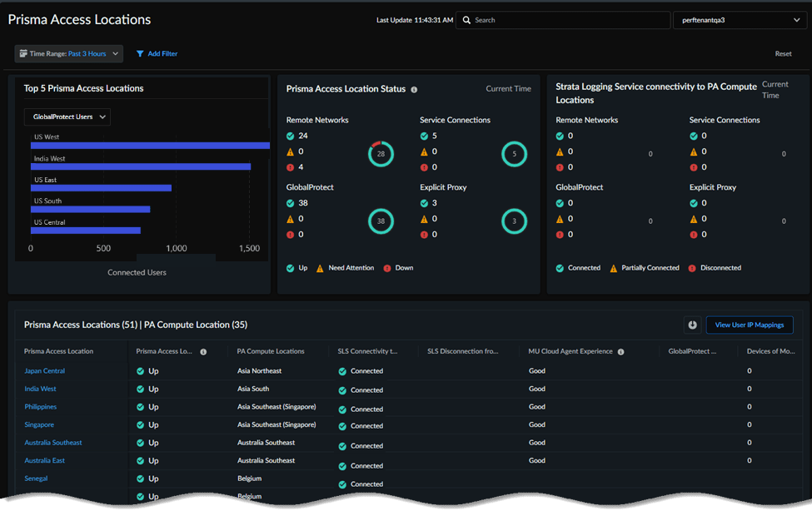Image resolution: width=812 pixels, height=511 pixels.
Task: Click 'Asia South' compute location cell
Action: [253, 389]
